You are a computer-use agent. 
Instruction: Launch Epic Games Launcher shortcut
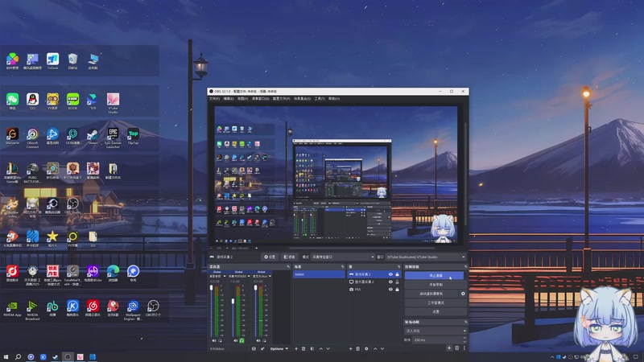coord(113,138)
